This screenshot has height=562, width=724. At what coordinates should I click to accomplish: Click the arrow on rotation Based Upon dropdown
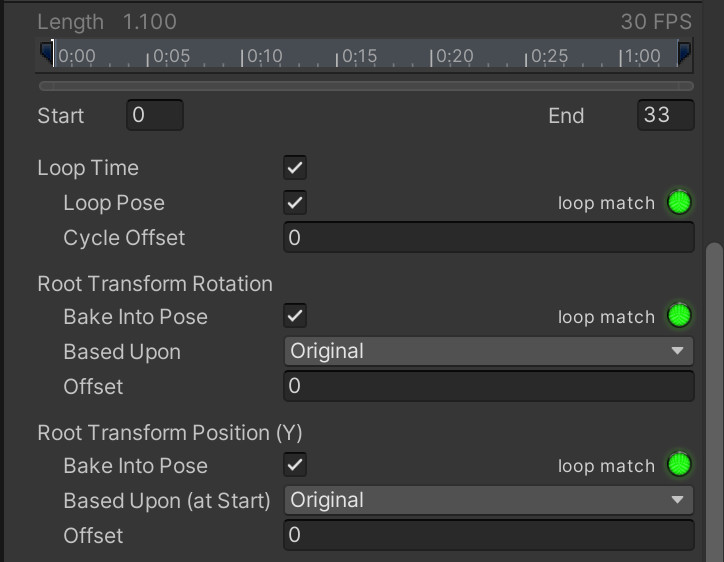click(677, 351)
